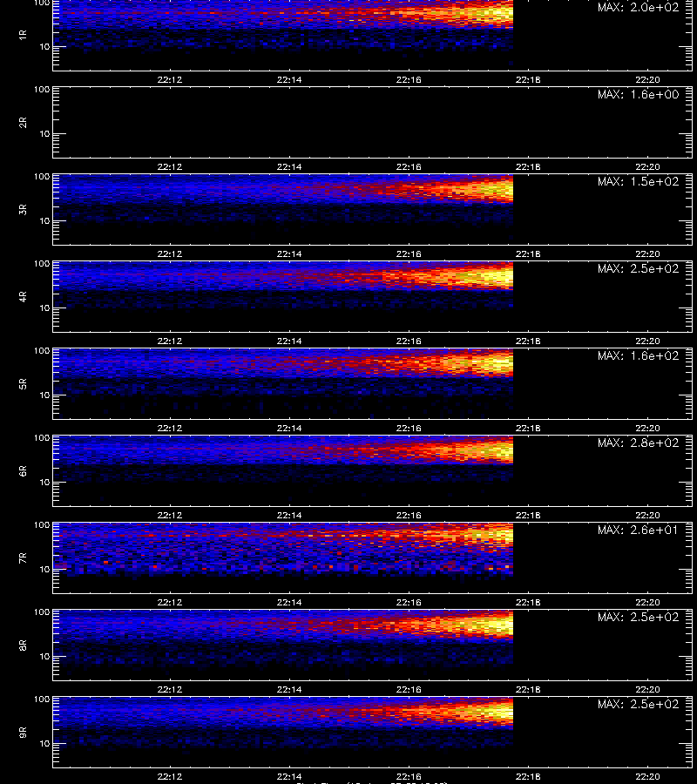
Task: Click the 2R panel axis label
Action: [23, 123]
